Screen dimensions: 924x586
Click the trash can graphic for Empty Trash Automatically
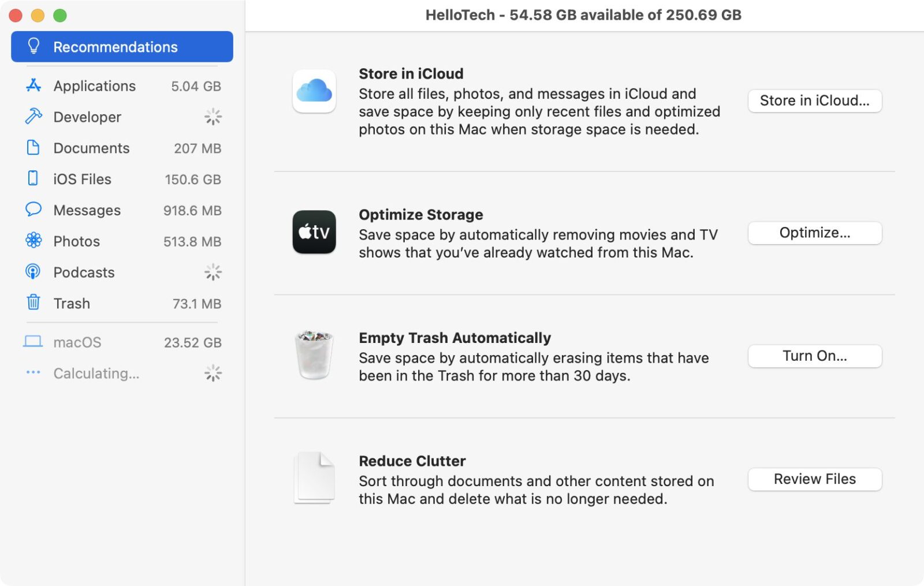(x=314, y=356)
